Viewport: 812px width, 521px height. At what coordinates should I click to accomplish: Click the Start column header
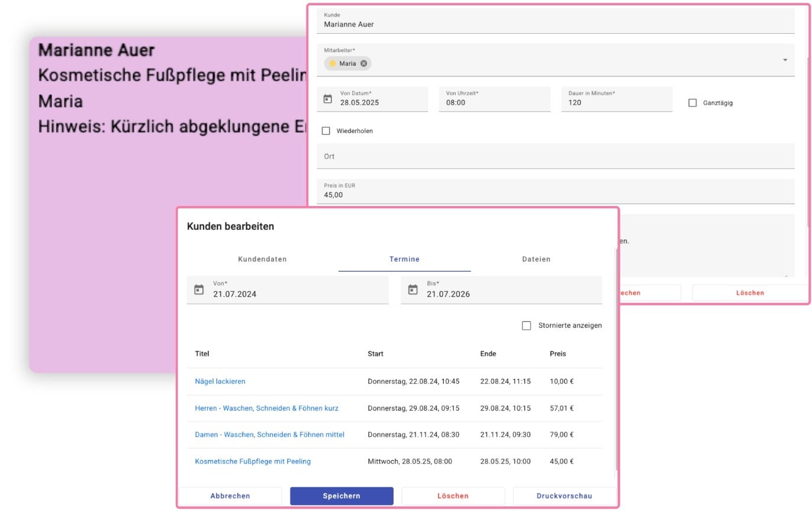tap(375, 354)
